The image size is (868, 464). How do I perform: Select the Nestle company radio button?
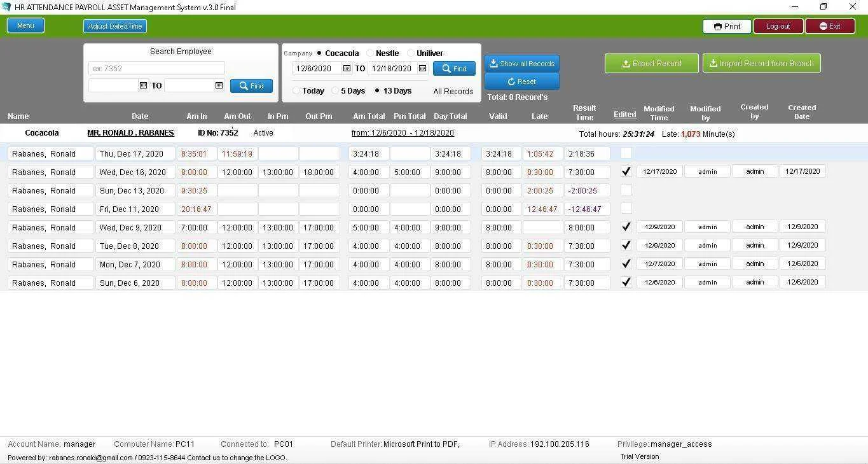click(x=370, y=53)
